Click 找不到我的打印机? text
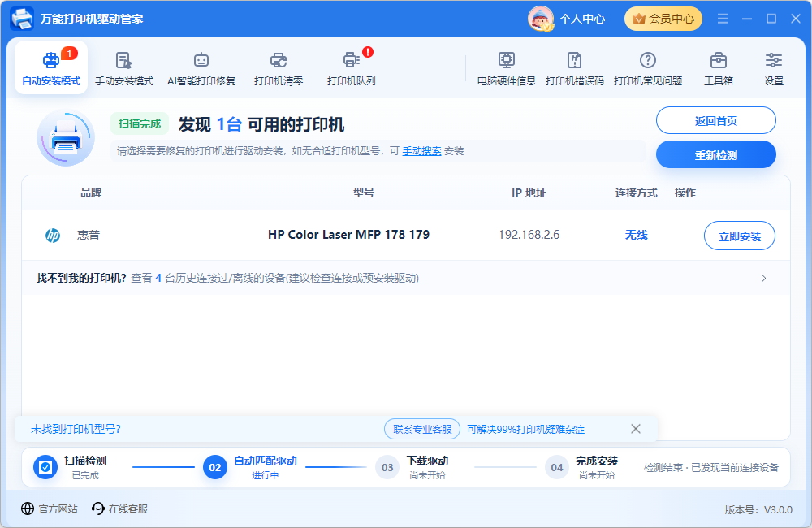Screen dimensions: 812x528 (81, 279)
